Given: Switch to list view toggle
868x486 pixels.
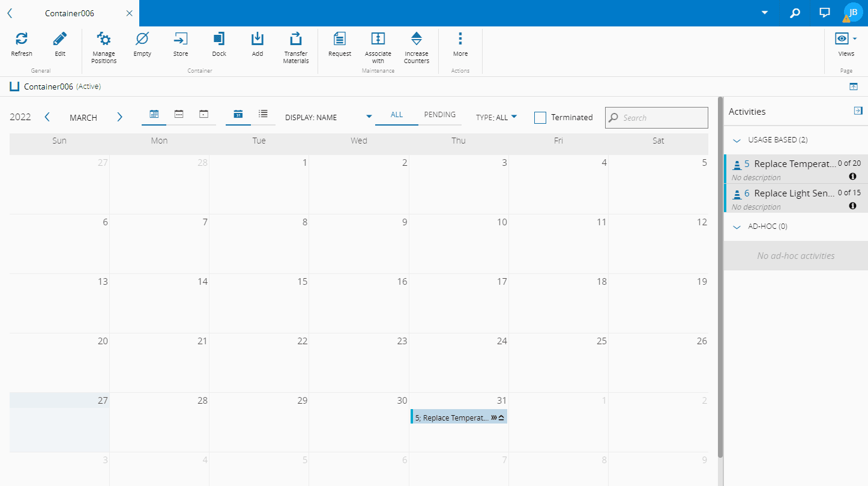Looking at the screenshot, I should point(263,114).
